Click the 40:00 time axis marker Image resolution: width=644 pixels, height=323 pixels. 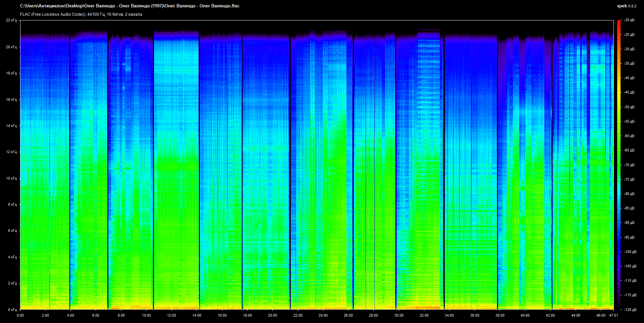tap(525, 315)
